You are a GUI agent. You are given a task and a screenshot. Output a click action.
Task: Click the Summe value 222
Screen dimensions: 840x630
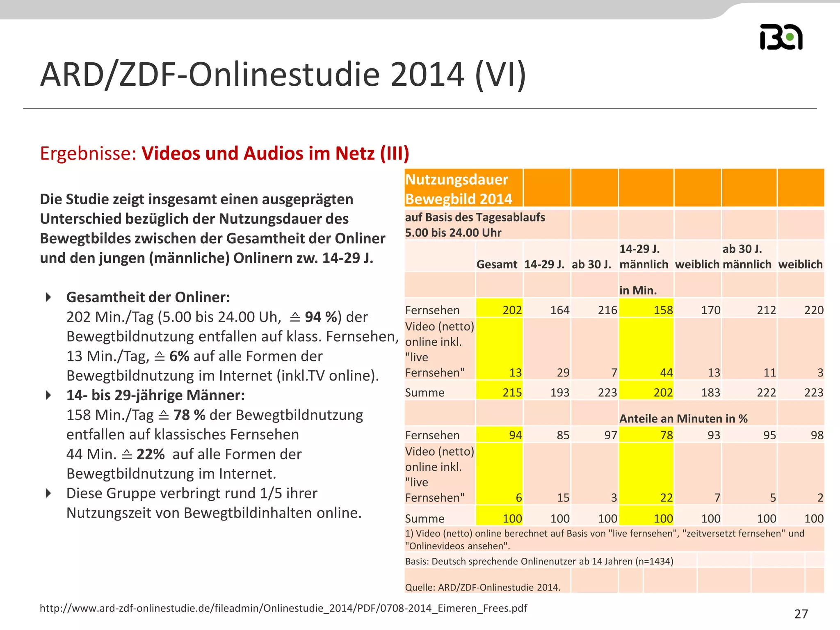pos(766,393)
